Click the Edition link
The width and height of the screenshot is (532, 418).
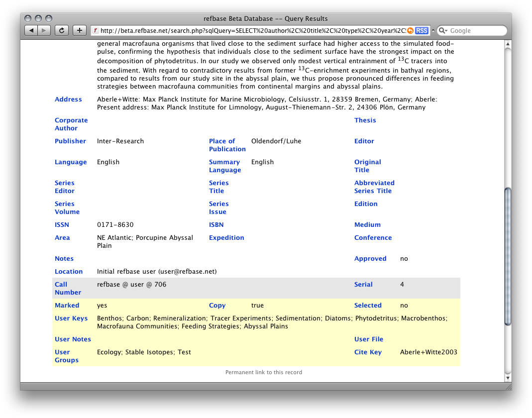(x=366, y=204)
